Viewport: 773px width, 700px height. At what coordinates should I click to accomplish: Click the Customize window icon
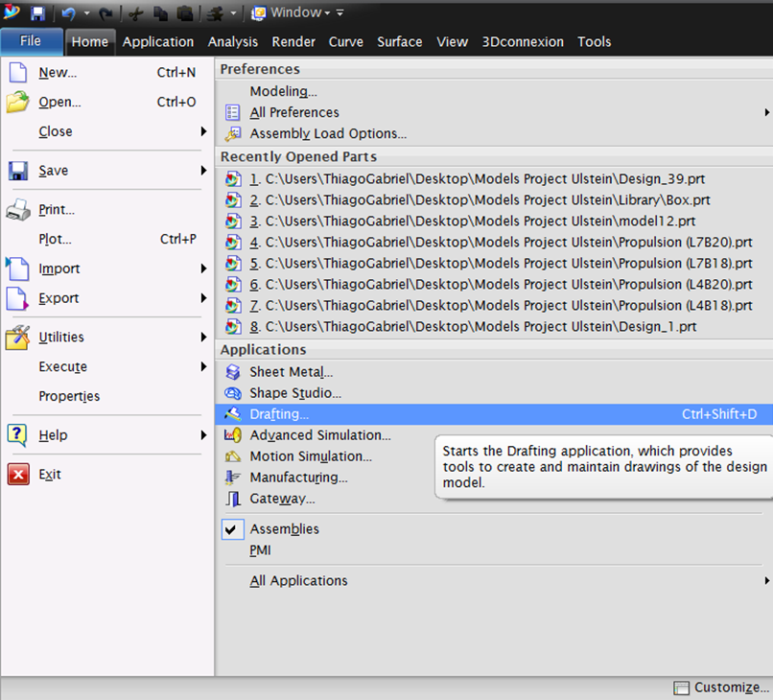point(681,688)
